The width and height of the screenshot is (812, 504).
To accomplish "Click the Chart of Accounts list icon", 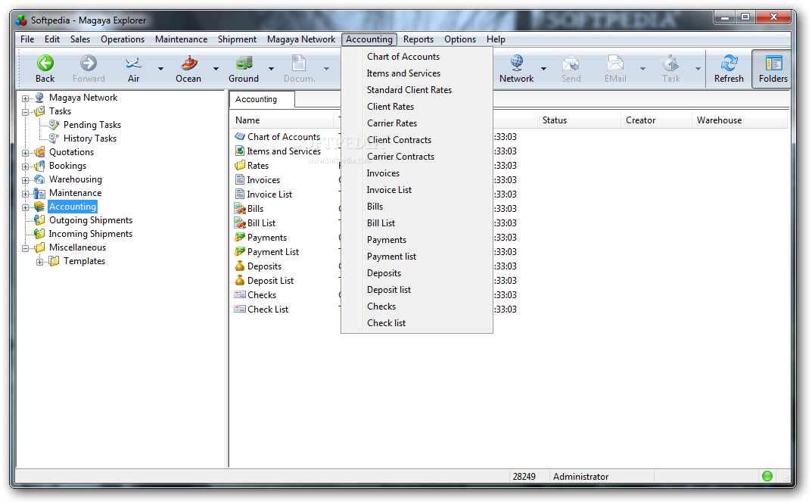I will pyautogui.click(x=240, y=136).
